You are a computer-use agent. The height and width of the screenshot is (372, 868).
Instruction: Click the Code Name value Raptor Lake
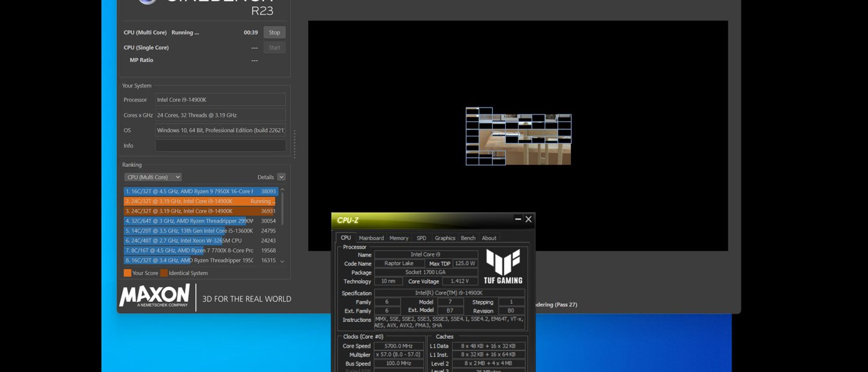pos(399,263)
